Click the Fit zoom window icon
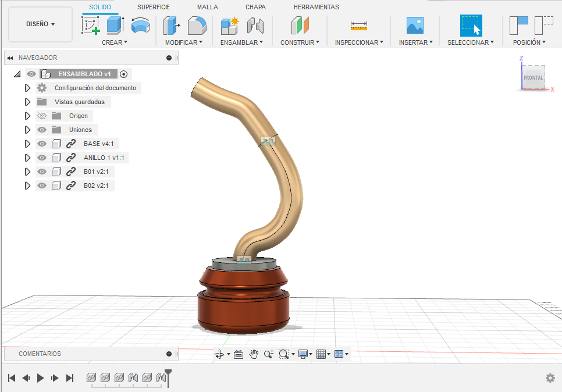This screenshot has height=392, width=562. pyautogui.click(x=283, y=354)
